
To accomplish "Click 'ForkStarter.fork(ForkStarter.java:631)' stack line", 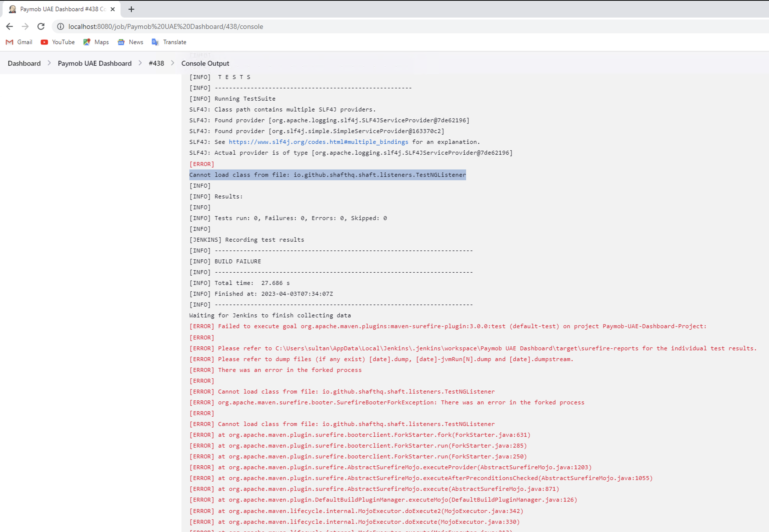I will pos(360,435).
